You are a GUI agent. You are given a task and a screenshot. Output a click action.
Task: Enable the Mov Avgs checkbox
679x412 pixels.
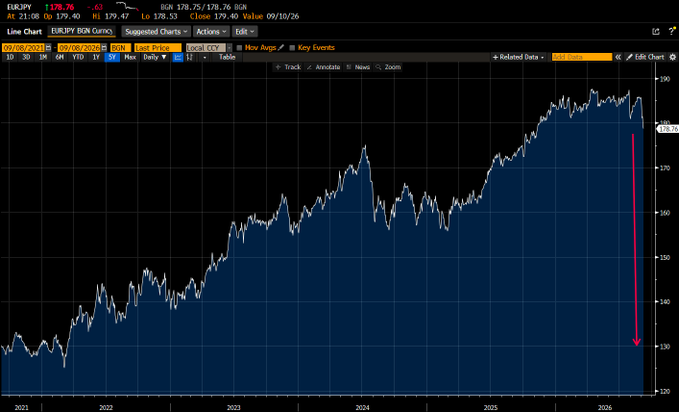[x=239, y=48]
